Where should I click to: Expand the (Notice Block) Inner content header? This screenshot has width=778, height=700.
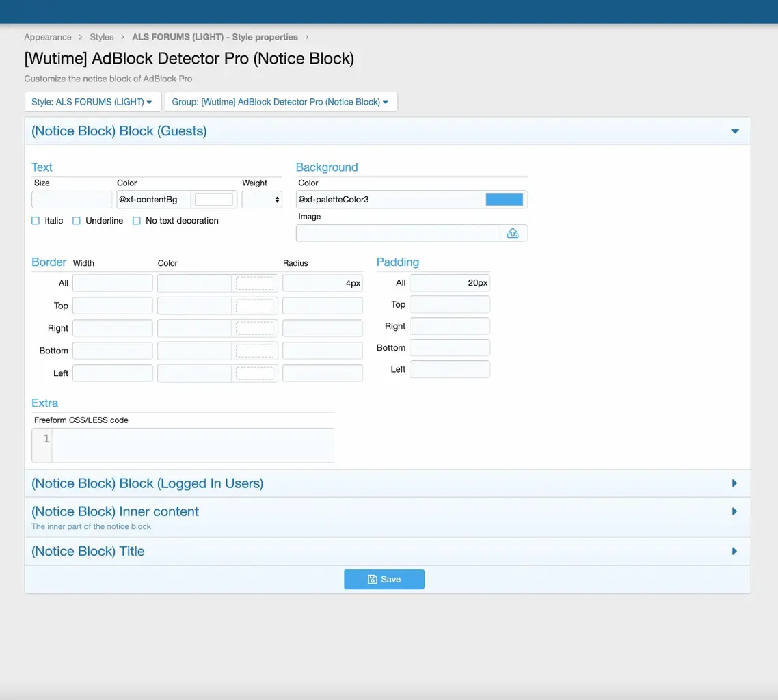tap(115, 511)
